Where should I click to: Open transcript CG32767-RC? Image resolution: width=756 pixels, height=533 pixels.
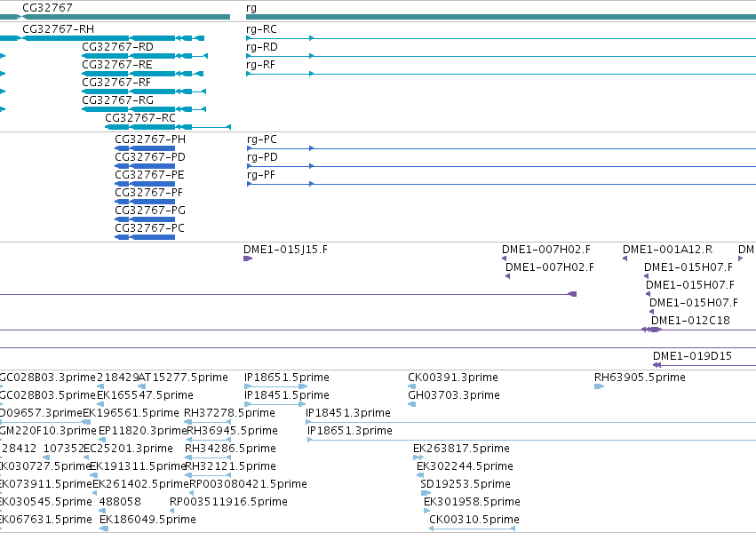coord(140,118)
